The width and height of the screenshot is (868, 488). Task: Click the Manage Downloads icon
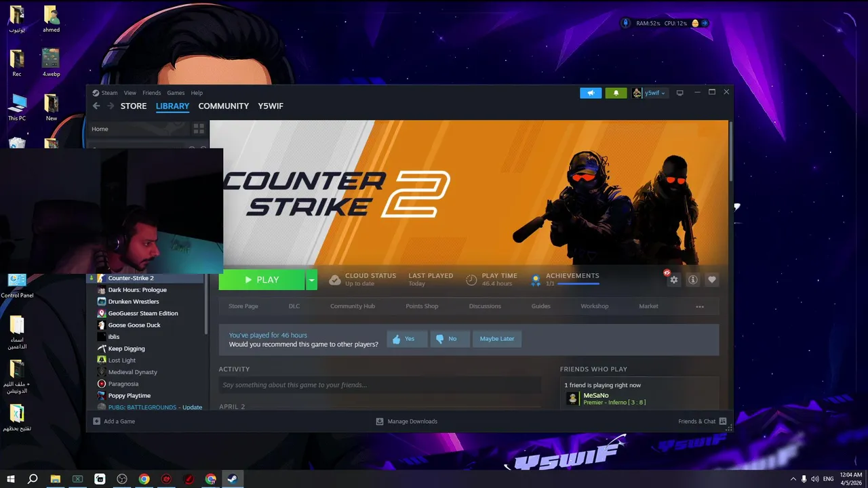[380, 421]
